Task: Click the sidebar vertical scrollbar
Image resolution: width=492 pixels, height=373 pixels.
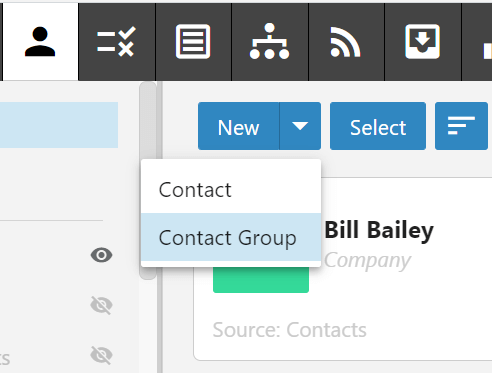Action: tap(148, 180)
